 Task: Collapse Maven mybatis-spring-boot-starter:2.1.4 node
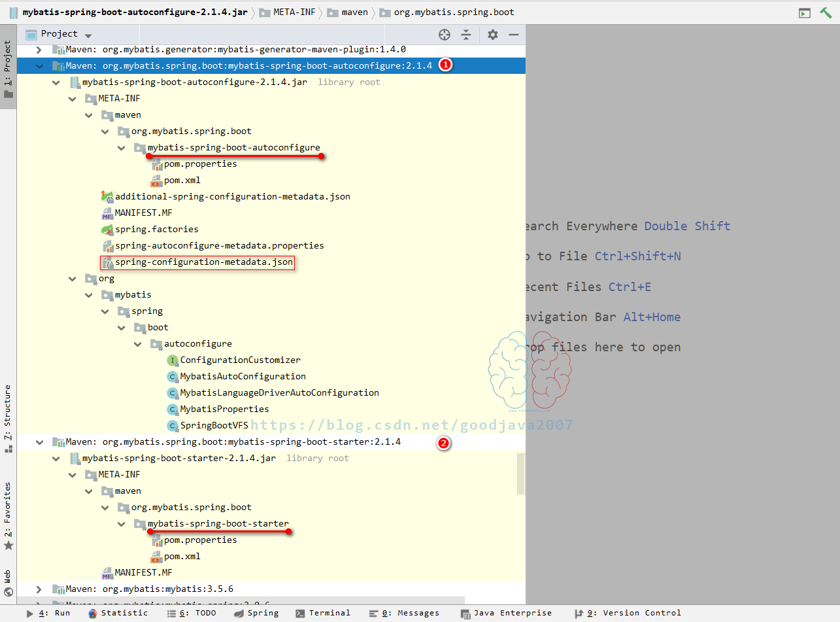[39, 442]
